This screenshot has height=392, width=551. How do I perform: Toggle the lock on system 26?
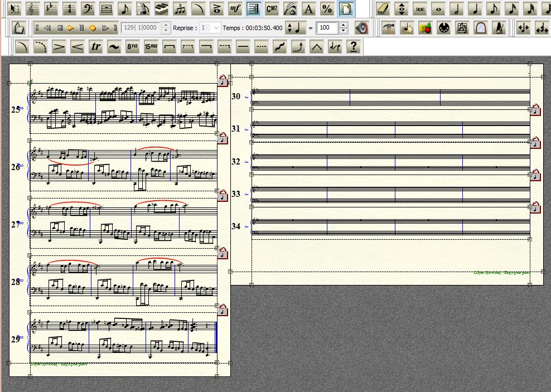(x=223, y=138)
